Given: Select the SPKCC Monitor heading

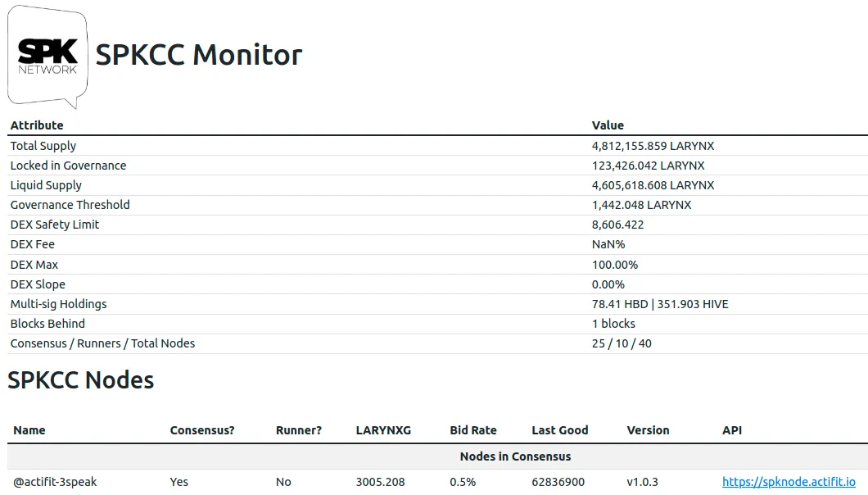Looking at the screenshot, I should (x=199, y=55).
